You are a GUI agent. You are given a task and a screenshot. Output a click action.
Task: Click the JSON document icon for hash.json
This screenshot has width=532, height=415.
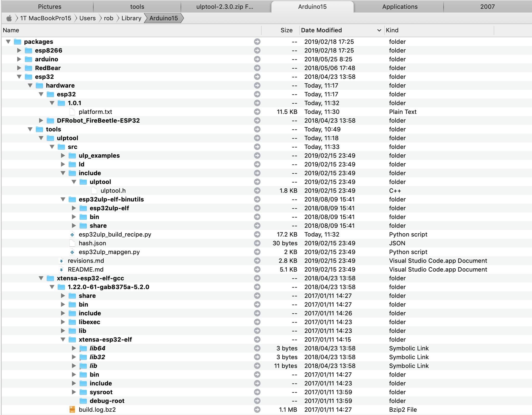(71, 243)
